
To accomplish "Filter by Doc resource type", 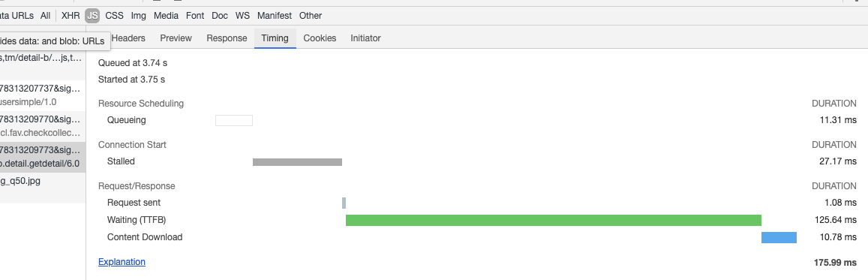I will [220, 16].
